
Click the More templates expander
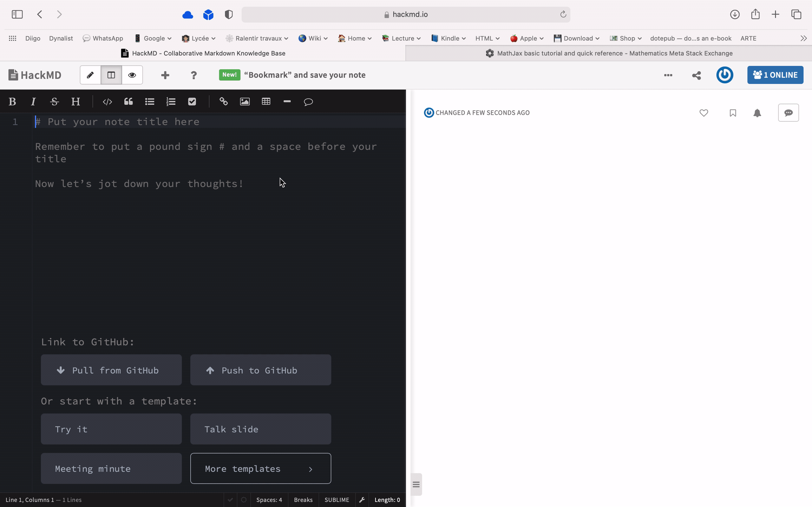(x=261, y=468)
